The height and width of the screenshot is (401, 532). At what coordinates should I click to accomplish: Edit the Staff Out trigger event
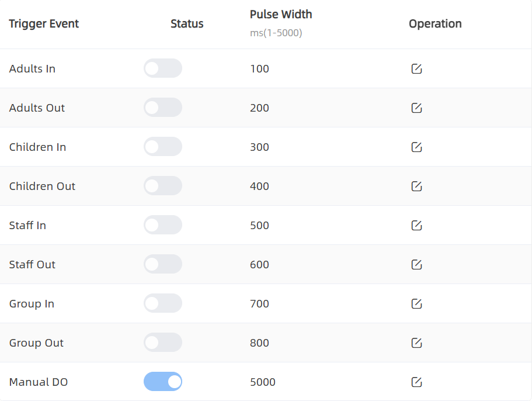tap(416, 265)
